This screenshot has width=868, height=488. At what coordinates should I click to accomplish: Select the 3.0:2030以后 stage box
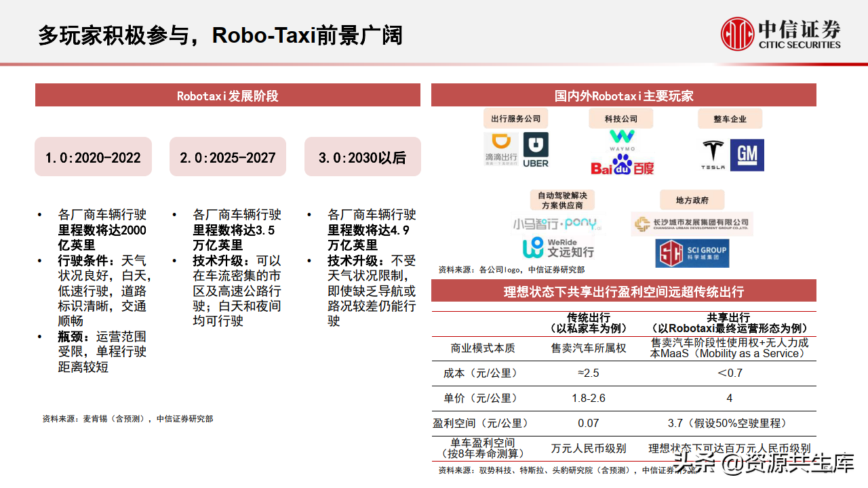click(x=362, y=157)
